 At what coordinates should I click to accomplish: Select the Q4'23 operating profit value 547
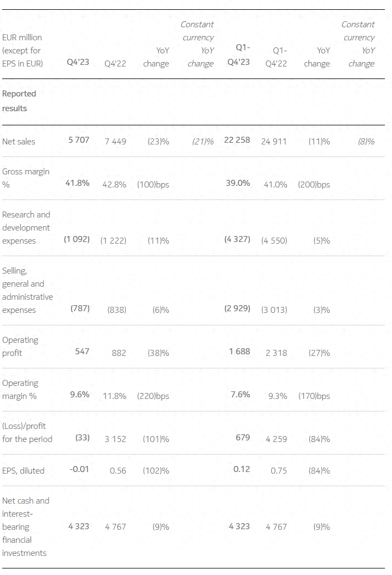pos(82,352)
